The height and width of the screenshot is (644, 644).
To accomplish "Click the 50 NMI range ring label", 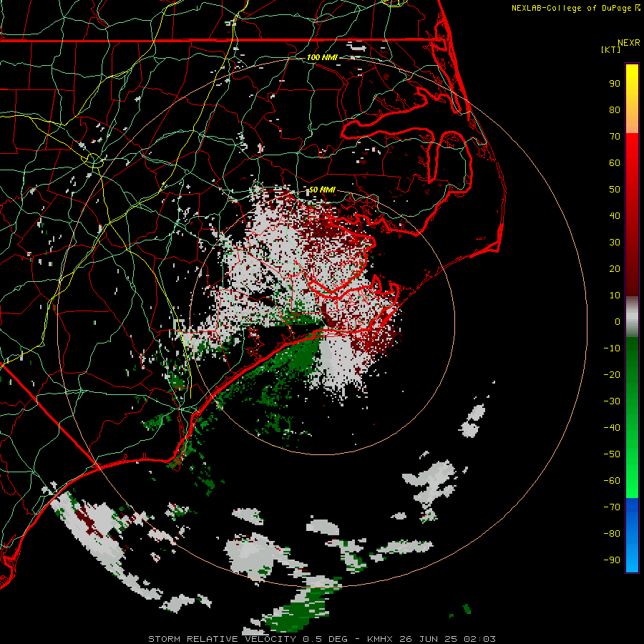I will pos(322,190).
